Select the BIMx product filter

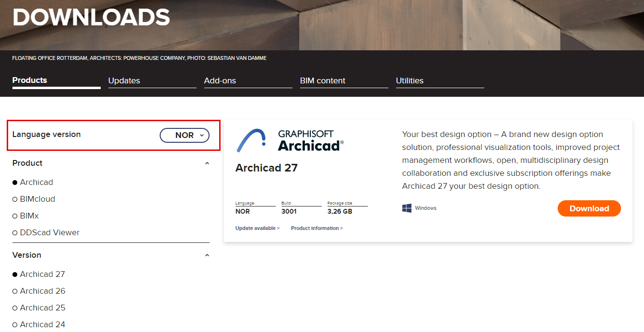[25, 216]
